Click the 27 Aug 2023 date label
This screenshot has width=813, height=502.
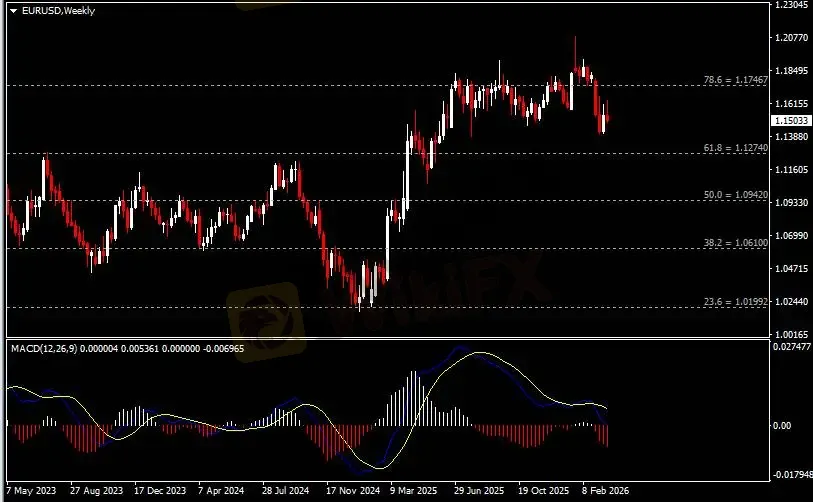tap(96, 491)
